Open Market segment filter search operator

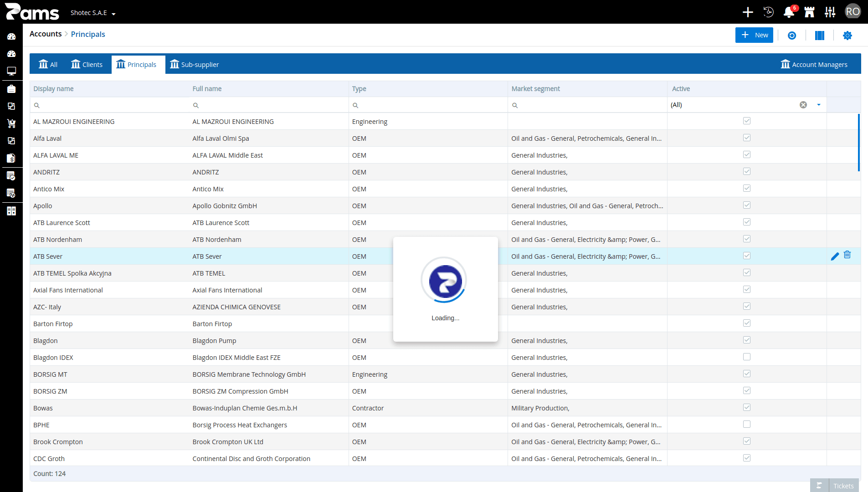tap(515, 105)
